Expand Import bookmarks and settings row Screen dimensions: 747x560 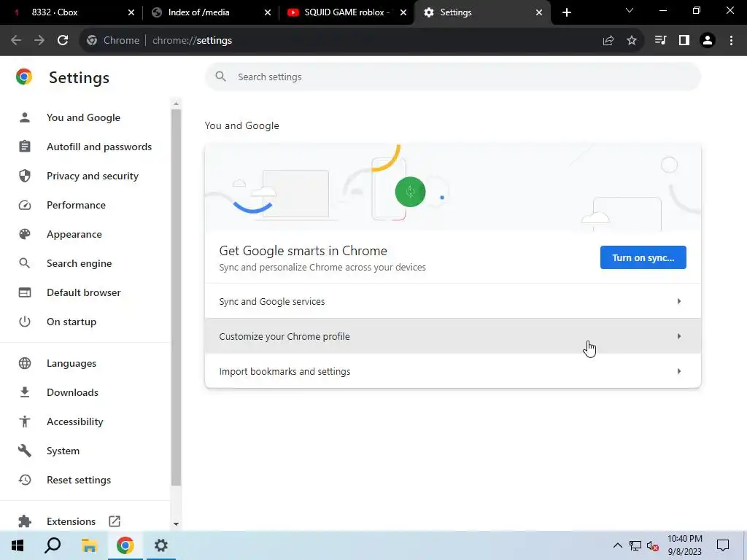click(452, 371)
